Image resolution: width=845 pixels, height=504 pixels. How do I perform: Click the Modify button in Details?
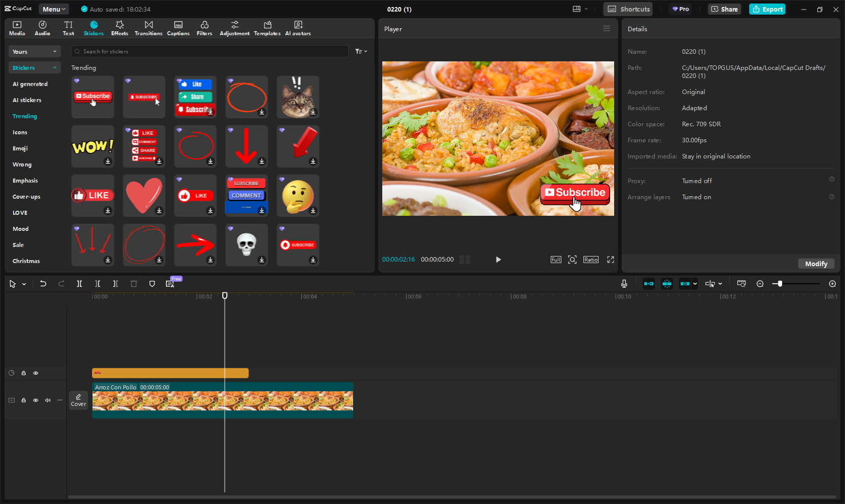[x=816, y=264]
